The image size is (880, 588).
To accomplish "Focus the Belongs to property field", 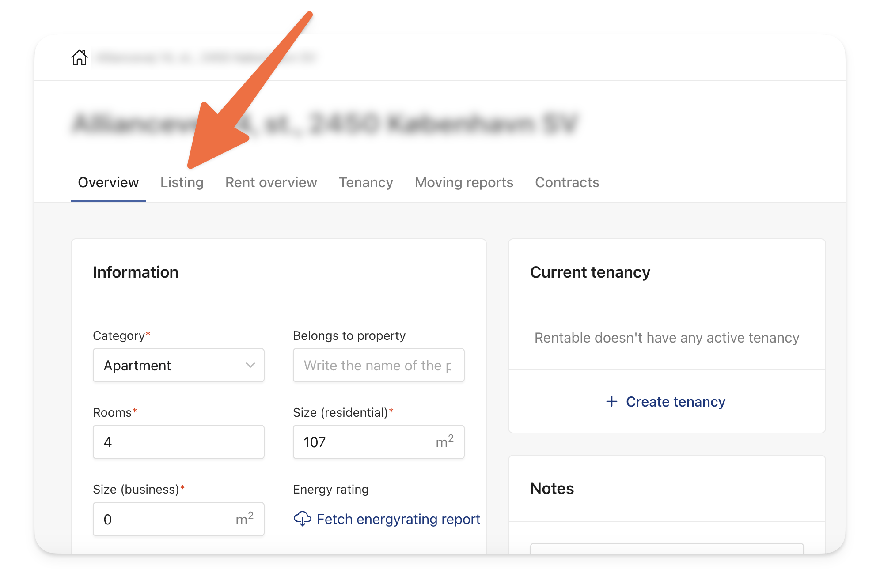I will 379,365.
